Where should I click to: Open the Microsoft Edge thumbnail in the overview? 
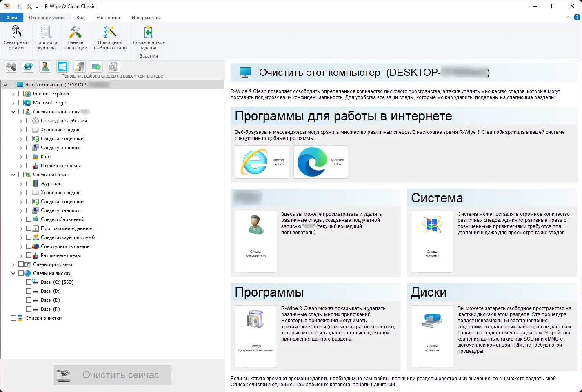(320, 162)
